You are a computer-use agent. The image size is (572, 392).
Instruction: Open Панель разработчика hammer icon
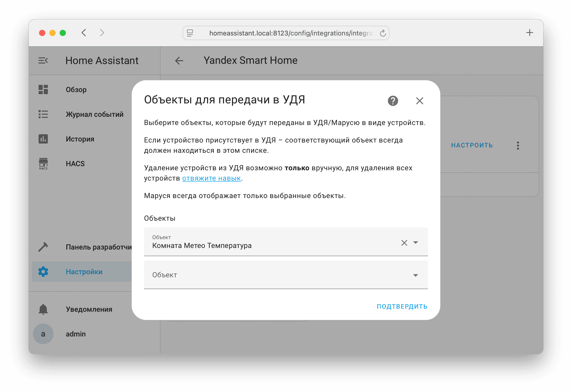(x=43, y=247)
